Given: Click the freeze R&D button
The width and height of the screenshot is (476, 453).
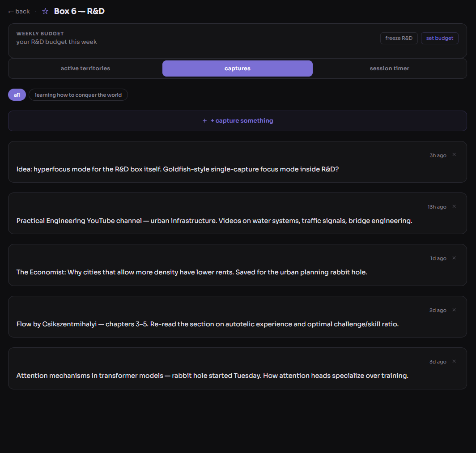Looking at the screenshot, I should pos(399,38).
